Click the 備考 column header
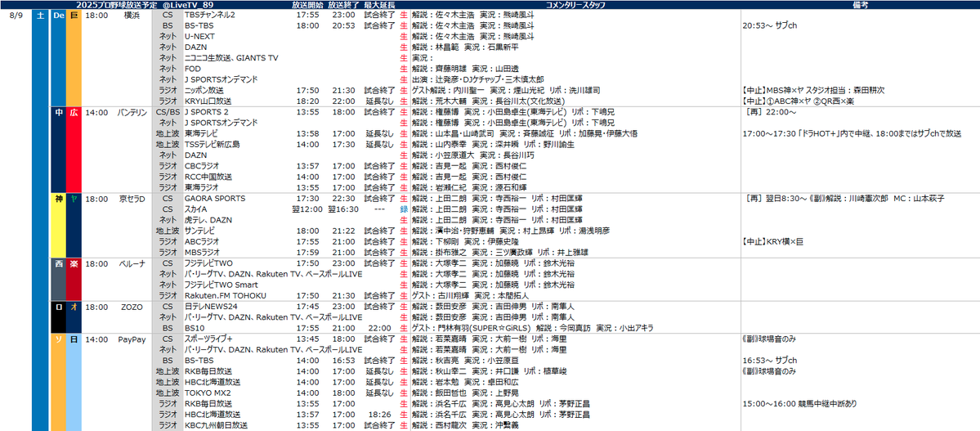 859,4
